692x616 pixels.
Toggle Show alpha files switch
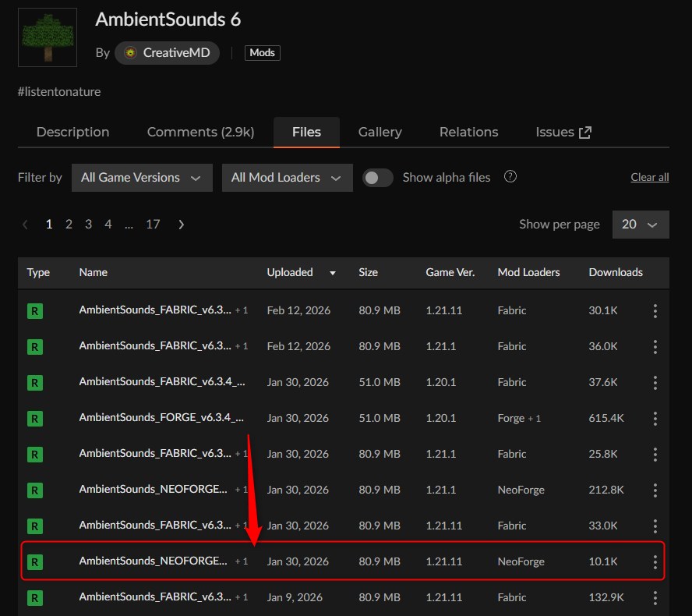click(378, 178)
